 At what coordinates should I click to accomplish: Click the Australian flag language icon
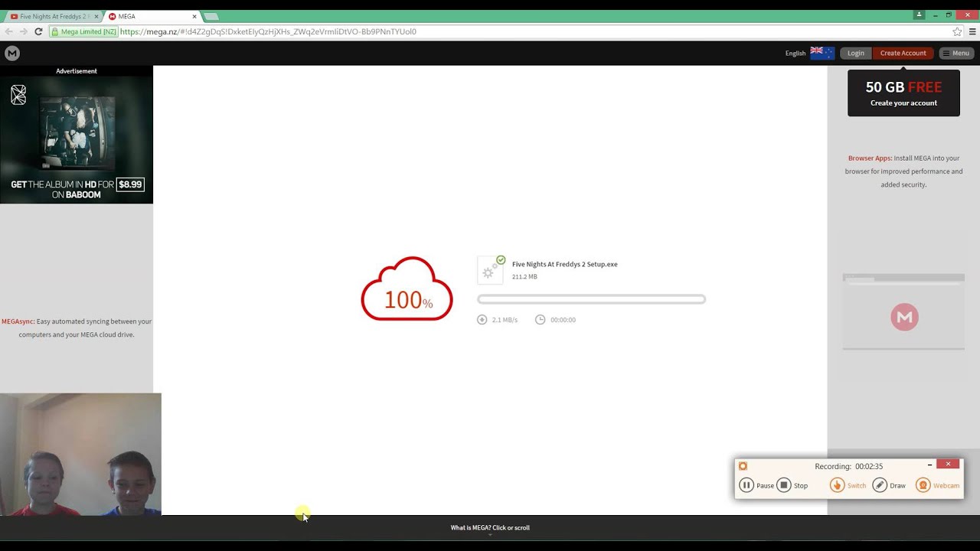[822, 53]
